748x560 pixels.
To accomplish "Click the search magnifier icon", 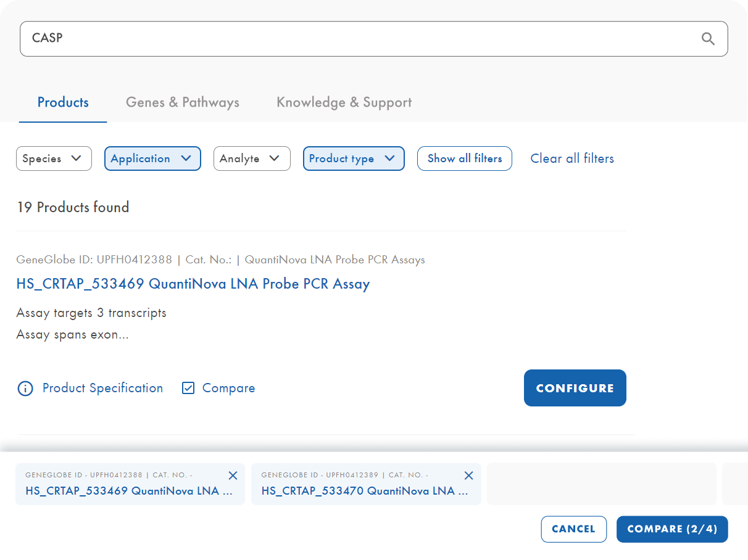I will pyautogui.click(x=708, y=39).
